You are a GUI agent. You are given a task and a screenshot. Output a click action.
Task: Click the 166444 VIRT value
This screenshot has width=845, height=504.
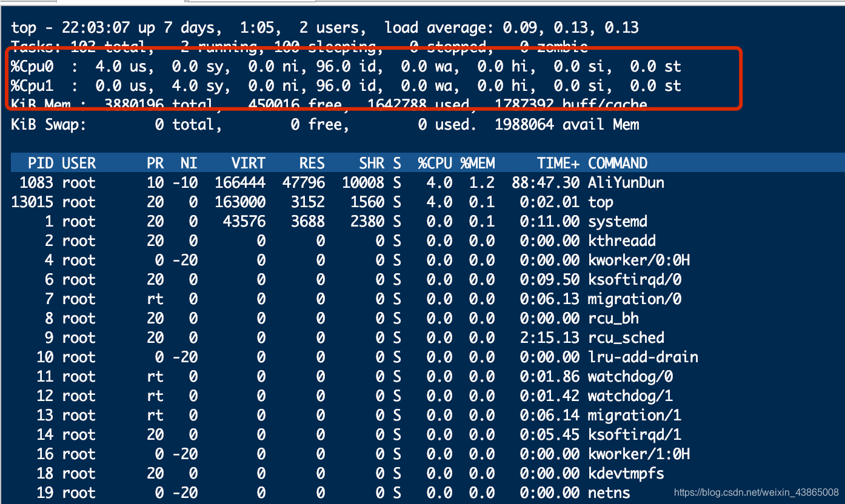pos(240,182)
